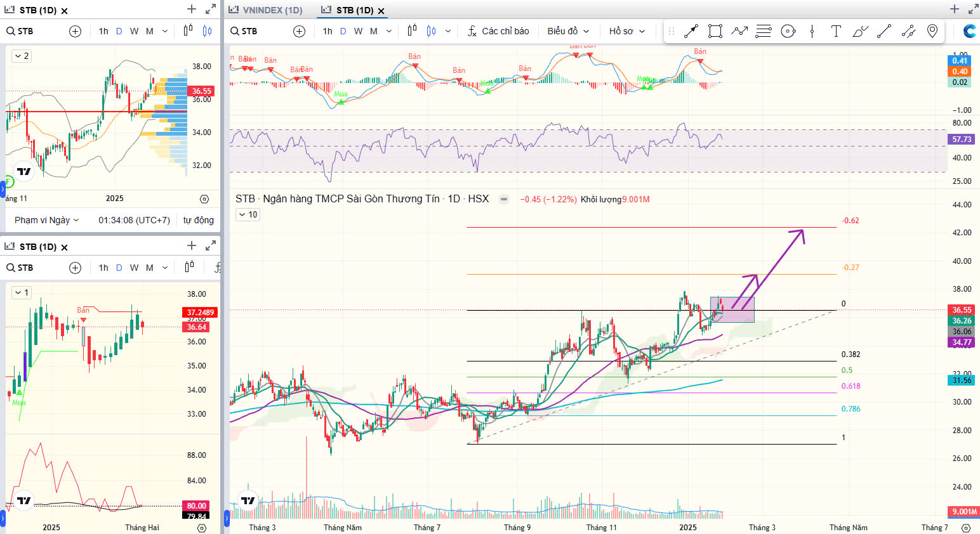Screen dimensions: 980x534
Task: Expand interval dropdown in main toolbar
Action: [389, 31]
